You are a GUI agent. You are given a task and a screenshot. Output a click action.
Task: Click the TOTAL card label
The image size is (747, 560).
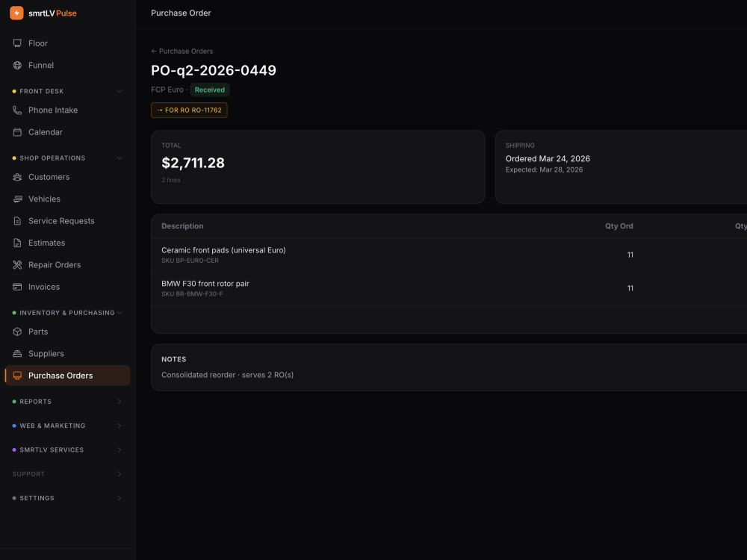(171, 146)
